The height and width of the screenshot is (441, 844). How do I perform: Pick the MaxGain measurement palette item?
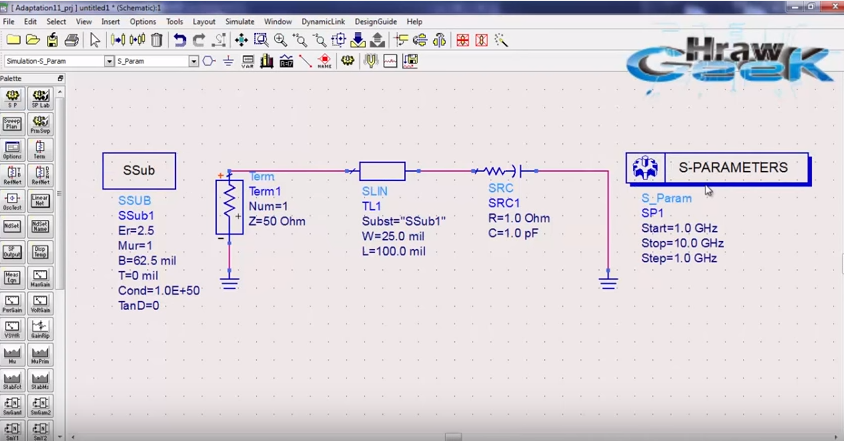tap(40, 277)
